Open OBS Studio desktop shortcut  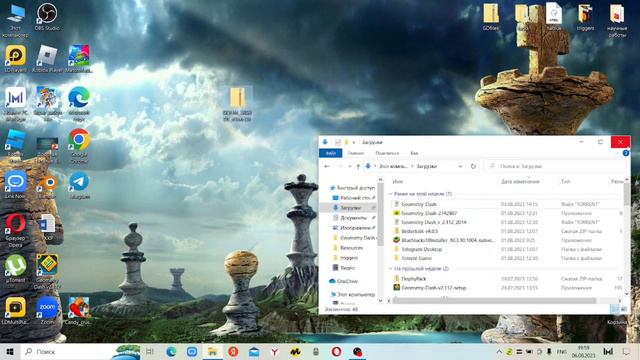47,17
